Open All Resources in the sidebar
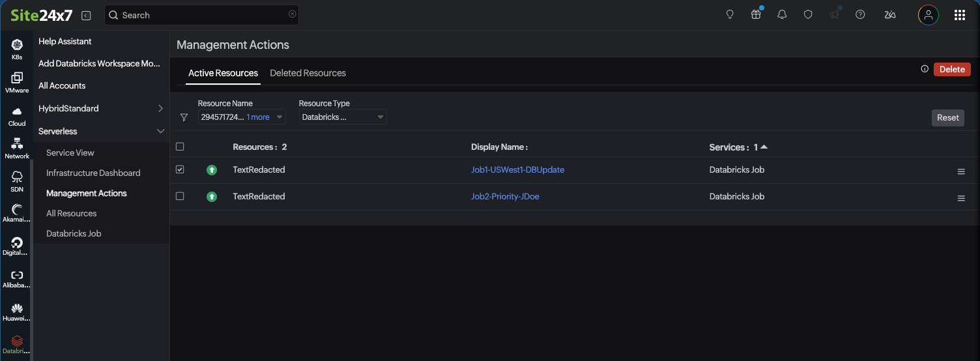 [71, 213]
